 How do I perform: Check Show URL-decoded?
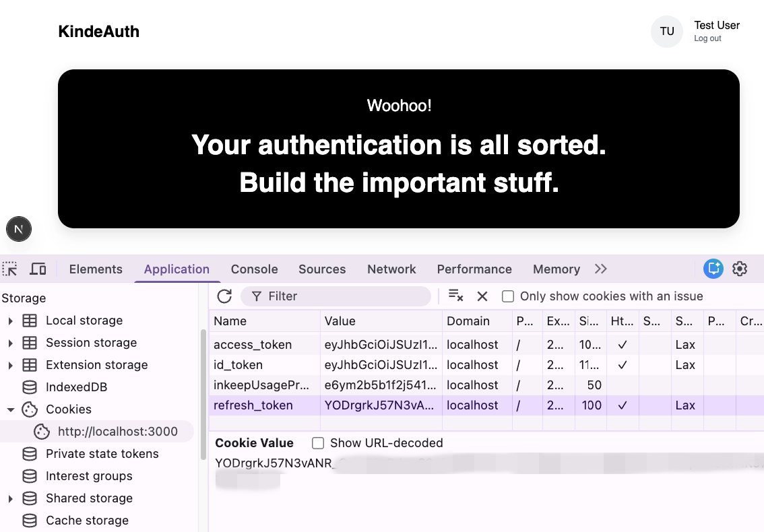click(x=317, y=443)
